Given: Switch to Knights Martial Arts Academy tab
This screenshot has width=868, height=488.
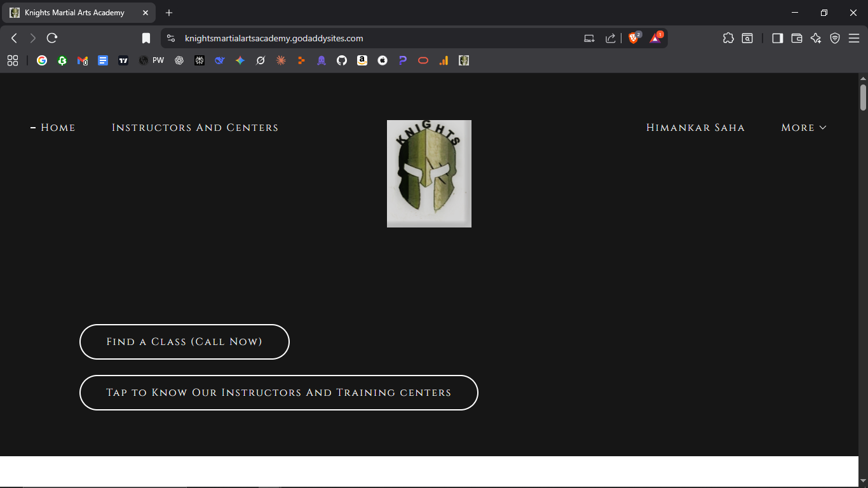Looking at the screenshot, I should point(76,12).
